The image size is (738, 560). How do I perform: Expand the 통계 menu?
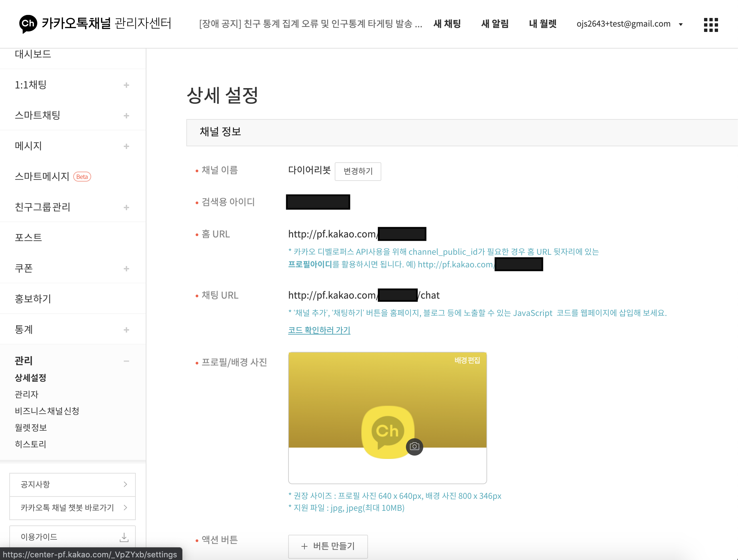tap(126, 330)
